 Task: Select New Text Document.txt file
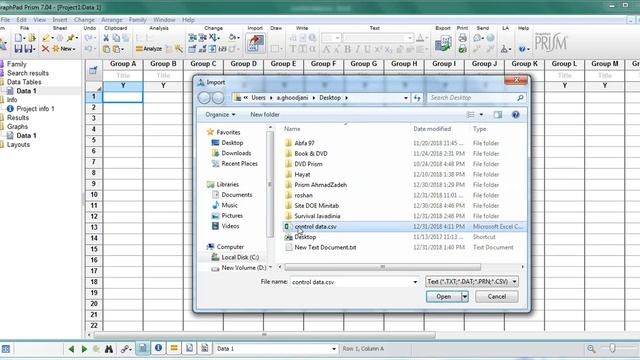click(x=325, y=247)
